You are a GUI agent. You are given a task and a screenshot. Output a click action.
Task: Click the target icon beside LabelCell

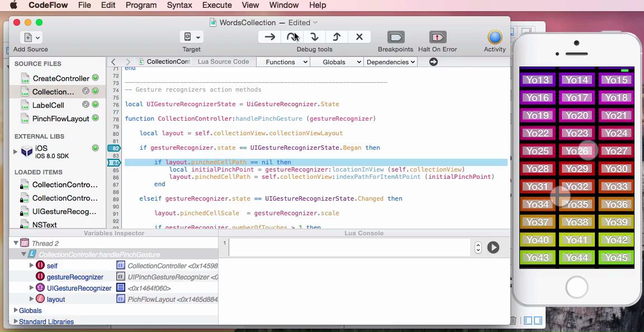click(x=86, y=105)
